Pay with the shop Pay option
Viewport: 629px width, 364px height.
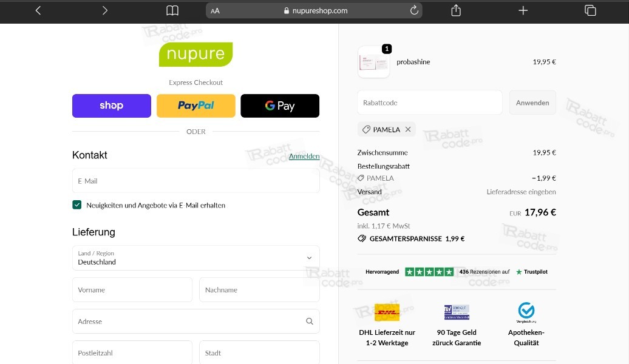(x=111, y=106)
